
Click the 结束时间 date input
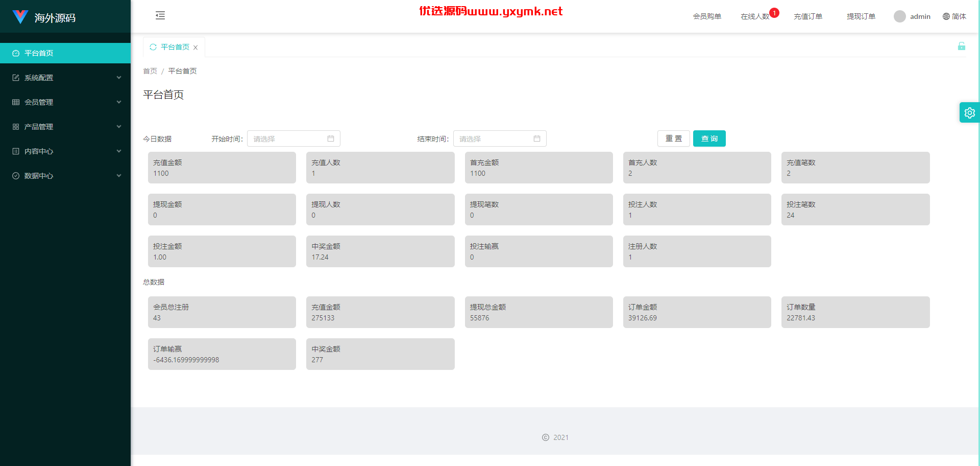point(500,138)
